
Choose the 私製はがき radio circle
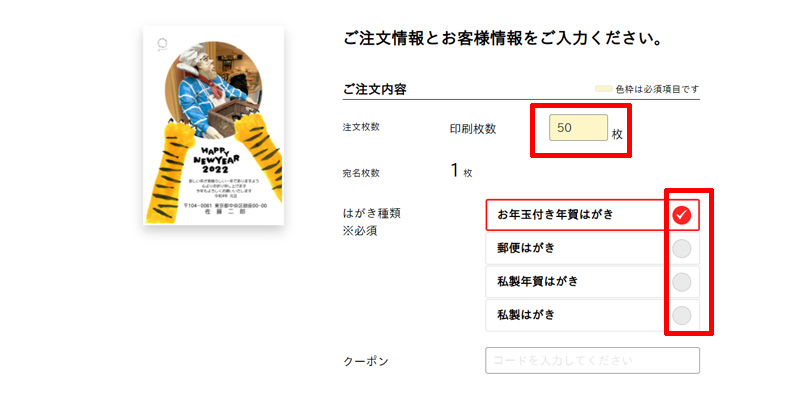click(x=682, y=315)
